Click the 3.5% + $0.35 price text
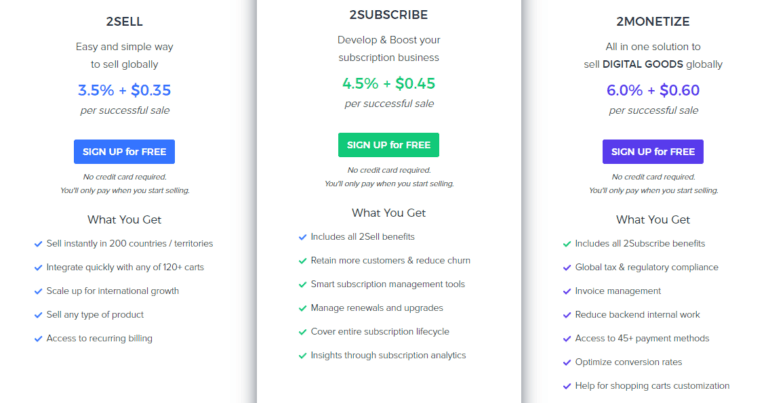 click(124, 90)
